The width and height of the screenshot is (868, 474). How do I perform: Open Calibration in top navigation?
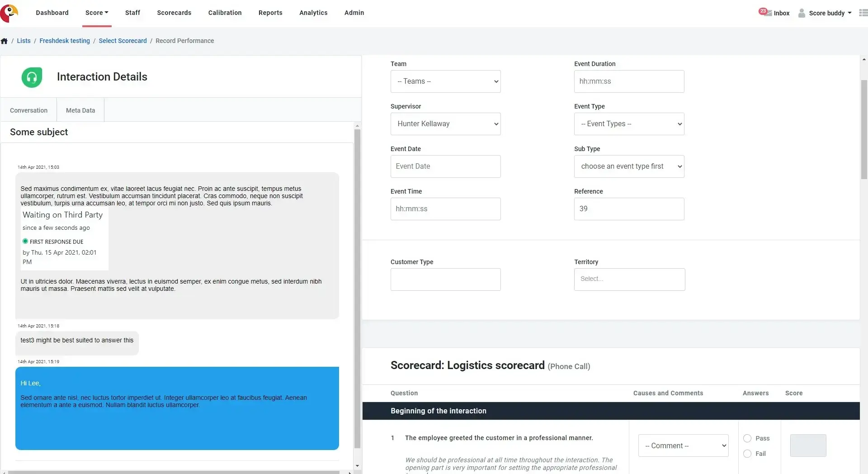tap(225, 13)
